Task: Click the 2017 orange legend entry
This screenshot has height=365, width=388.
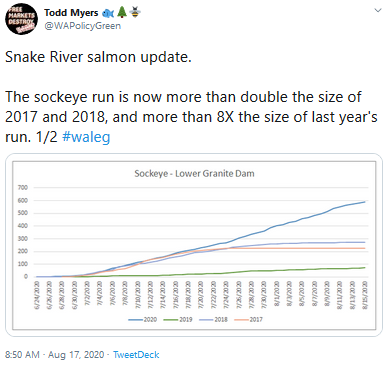Action: [x=248, y=319]
